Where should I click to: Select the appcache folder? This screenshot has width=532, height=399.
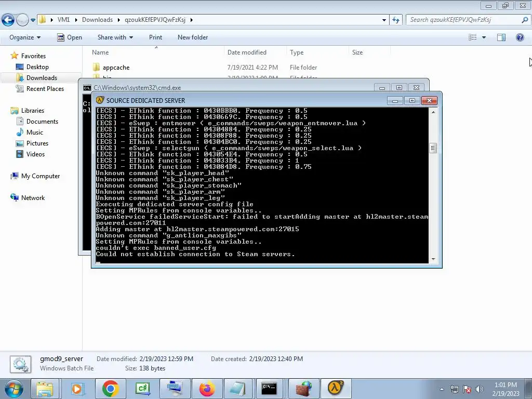pos(116,68)
